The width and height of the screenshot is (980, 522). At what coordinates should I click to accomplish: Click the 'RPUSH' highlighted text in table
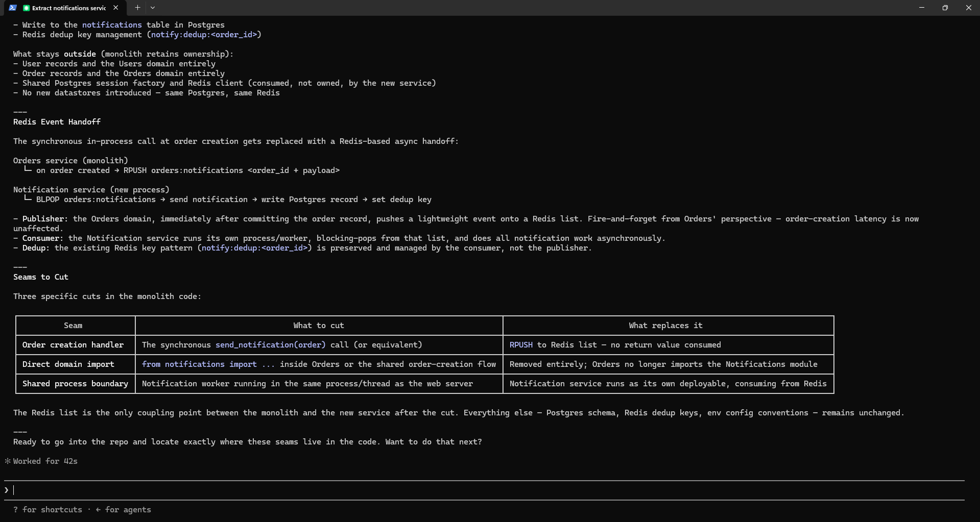pyautogui.click(x=521, y=345)
